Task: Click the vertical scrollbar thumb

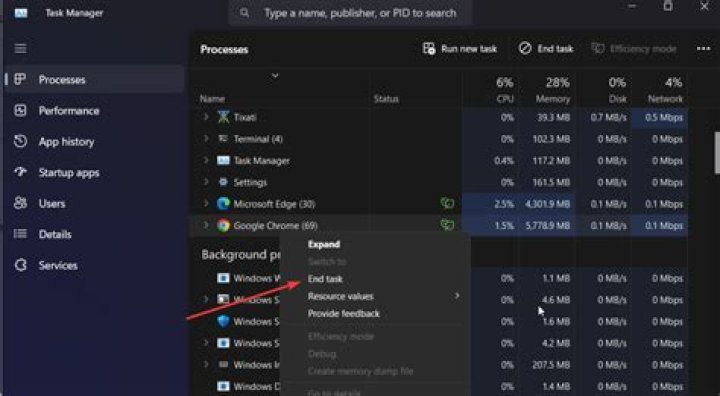Action: [717, 153]
